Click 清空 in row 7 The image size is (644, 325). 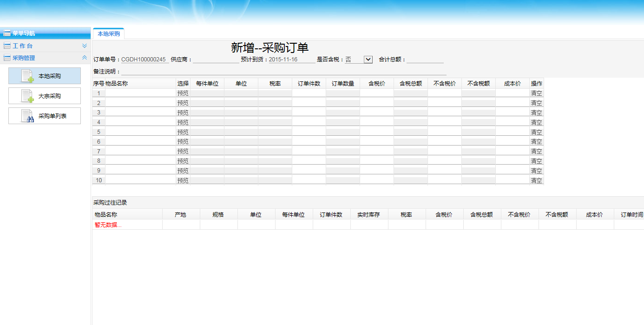point(537,151)
